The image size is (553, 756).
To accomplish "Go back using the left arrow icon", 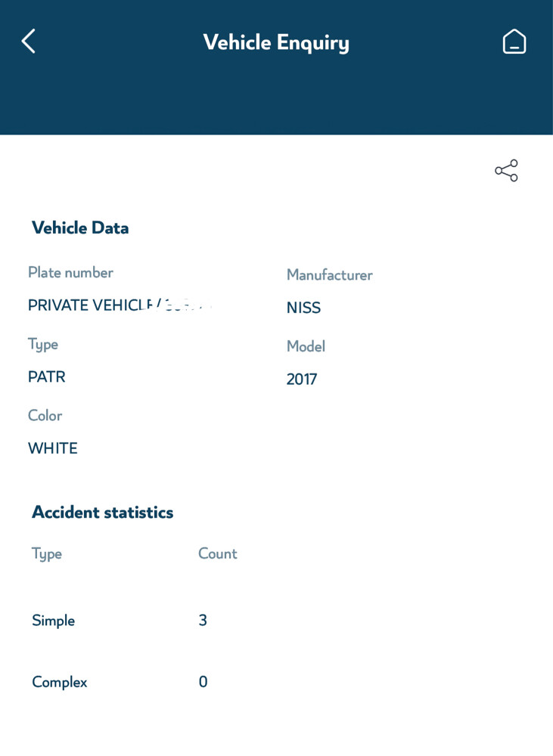I will (29, 41).
